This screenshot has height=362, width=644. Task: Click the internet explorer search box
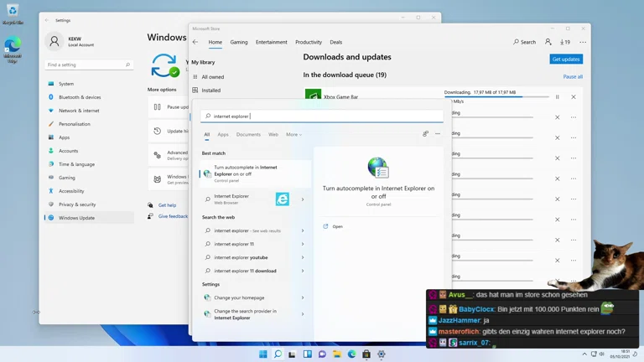click(x=322, y=116)
